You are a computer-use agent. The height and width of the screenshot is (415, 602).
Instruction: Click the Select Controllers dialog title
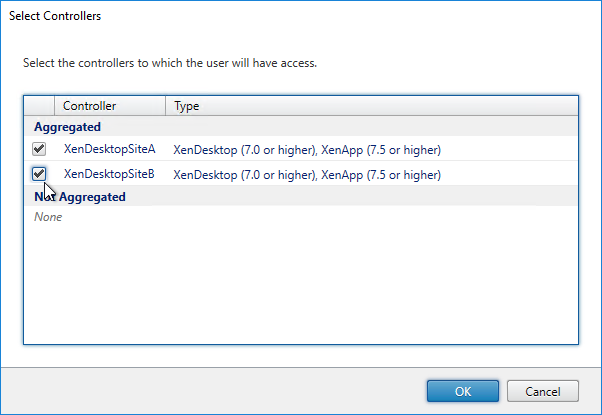(x=55, y=16)
